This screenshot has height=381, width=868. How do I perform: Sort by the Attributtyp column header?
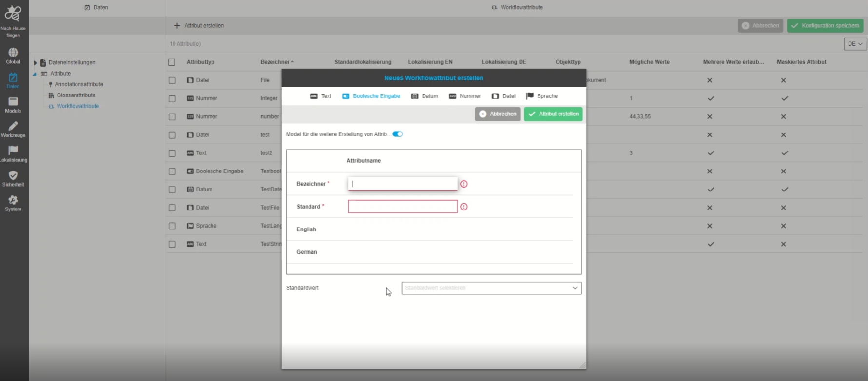[x=200, y=62]
